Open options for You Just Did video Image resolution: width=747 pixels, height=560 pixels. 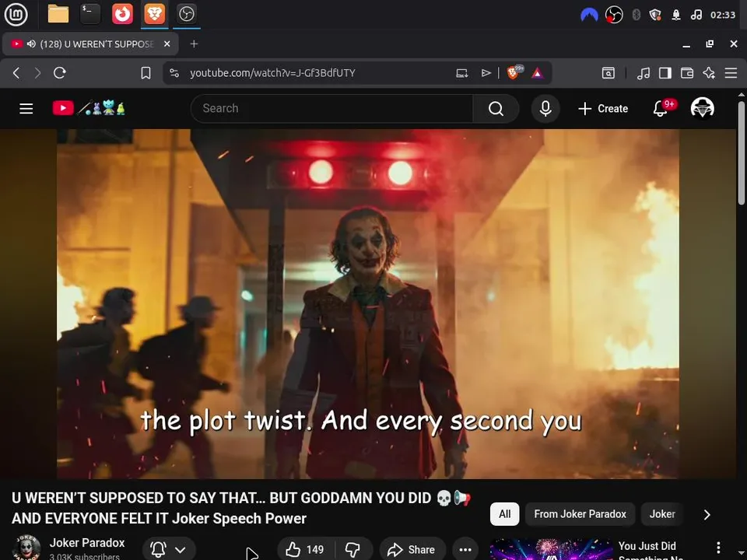coord(718,548)
